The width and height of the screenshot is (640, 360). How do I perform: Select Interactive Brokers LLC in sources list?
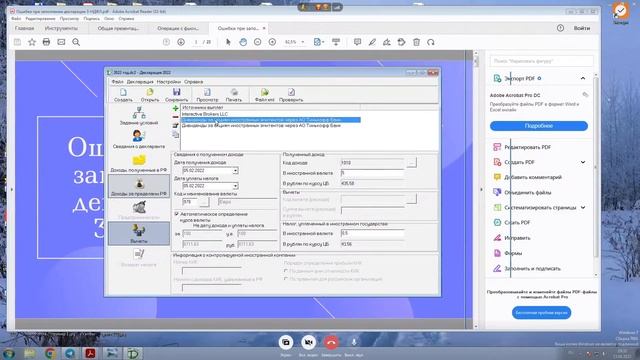point(205,114)
